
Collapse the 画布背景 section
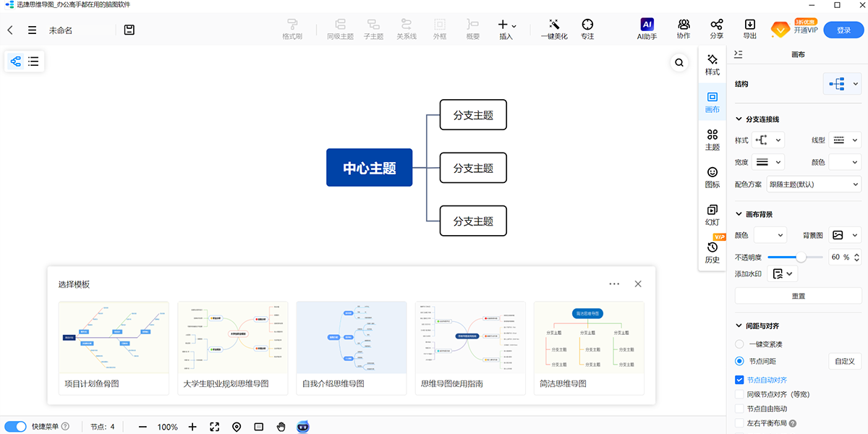739,214
